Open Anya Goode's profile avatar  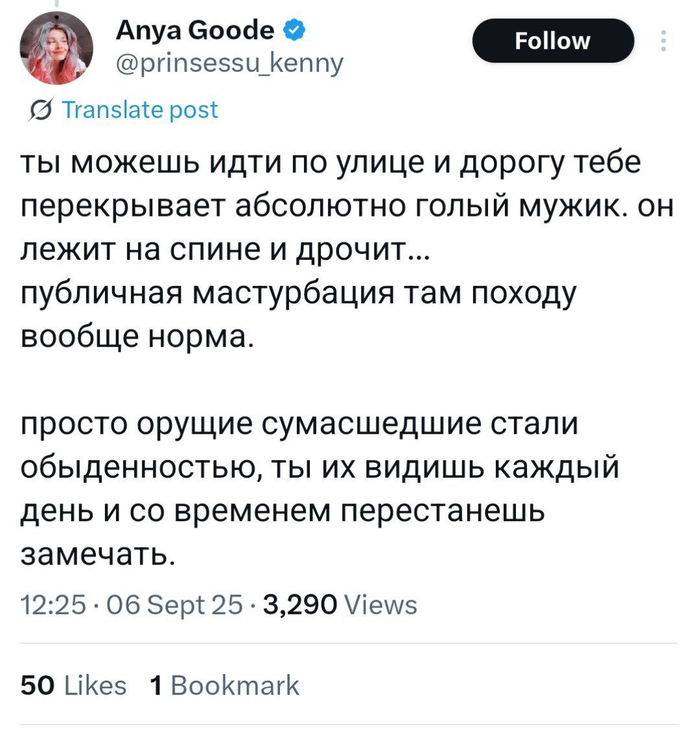pos(56,49)
